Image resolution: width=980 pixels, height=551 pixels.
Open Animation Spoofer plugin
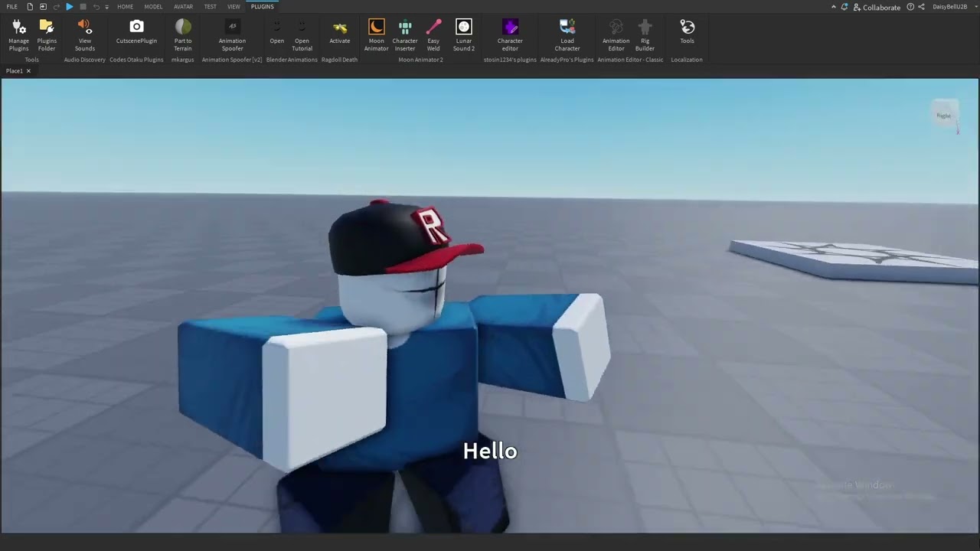[x=232, y=35]
